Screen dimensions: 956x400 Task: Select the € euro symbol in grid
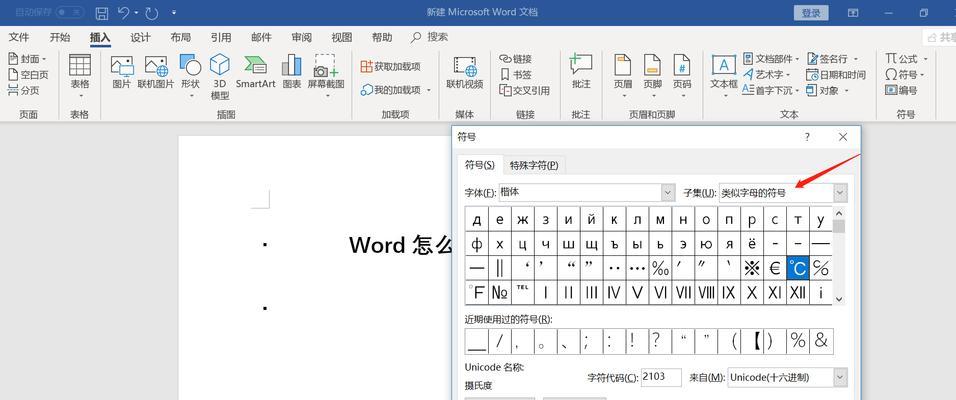(x=775, y=268)
